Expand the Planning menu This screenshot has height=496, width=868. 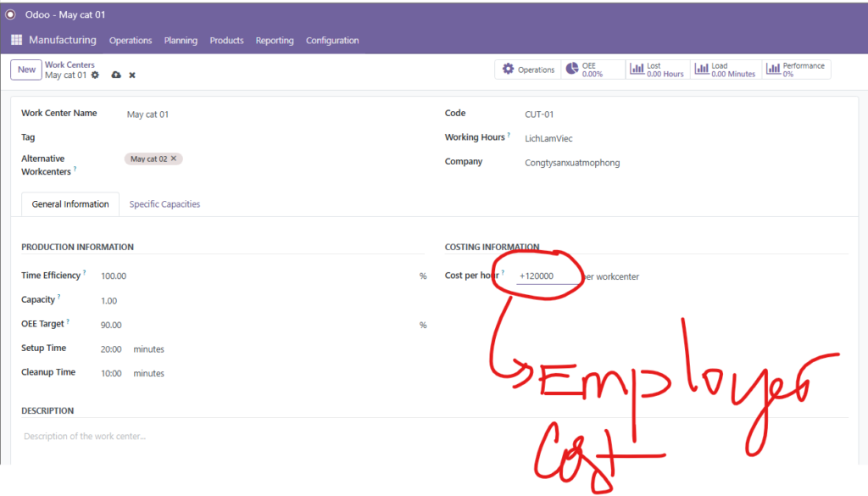tap(181, 41)
